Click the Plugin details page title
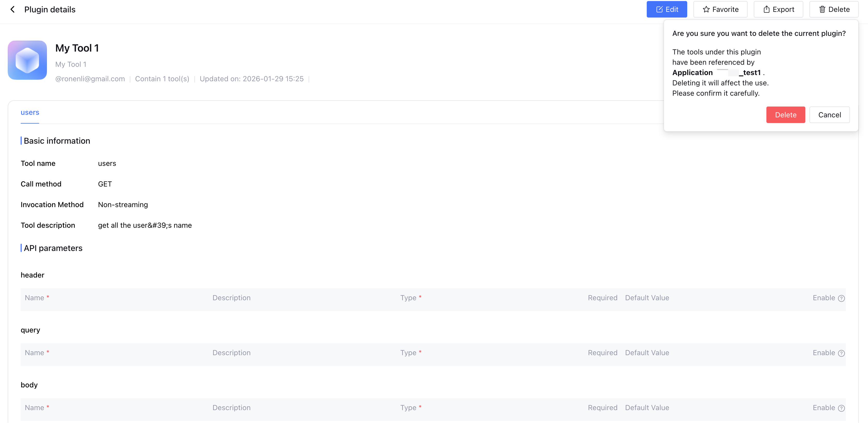 [x=50, y=10]
